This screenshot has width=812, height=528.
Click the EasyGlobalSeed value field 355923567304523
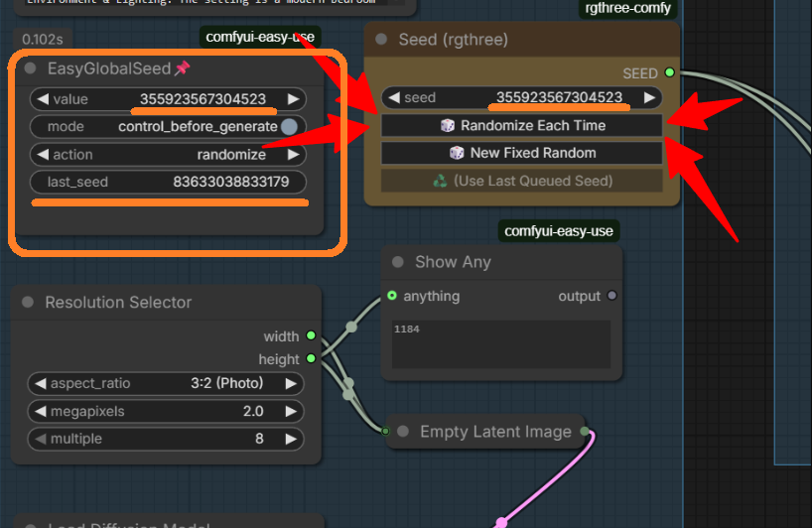pos(169,99)
